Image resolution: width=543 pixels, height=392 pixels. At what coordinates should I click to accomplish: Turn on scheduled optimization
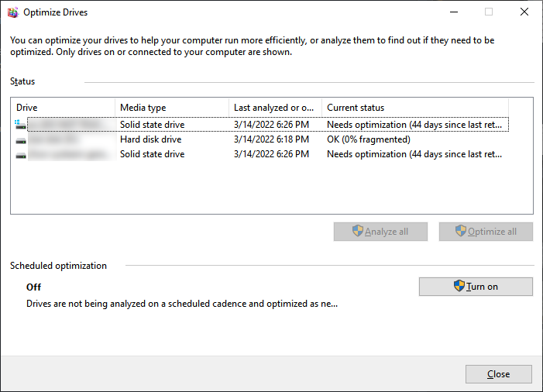[476, 287]
